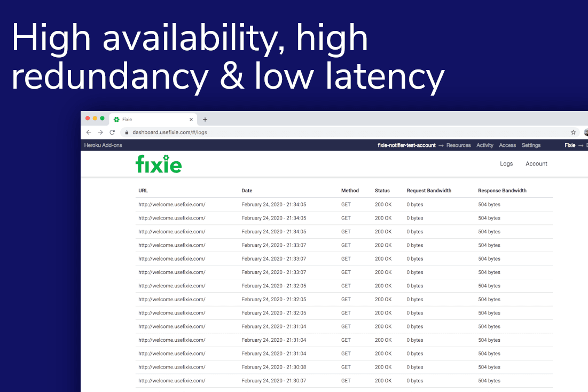Open Settings in the Heroku bar
The width and height of the screenshot is (588, 392).
click(x=531, y=145)
